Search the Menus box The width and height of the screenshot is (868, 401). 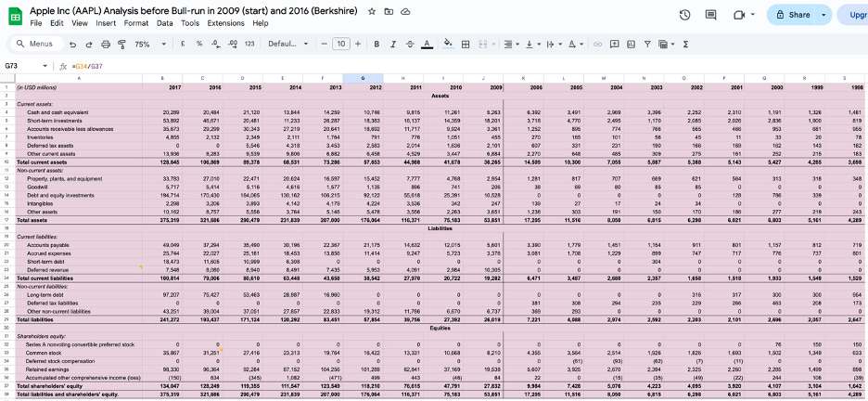(x=36, y=44)
